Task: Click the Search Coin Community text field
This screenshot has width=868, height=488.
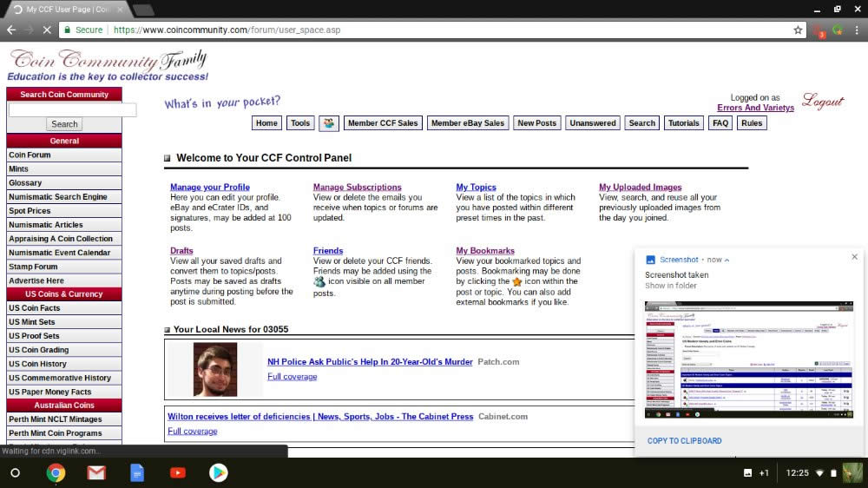Action: (73, 109)
